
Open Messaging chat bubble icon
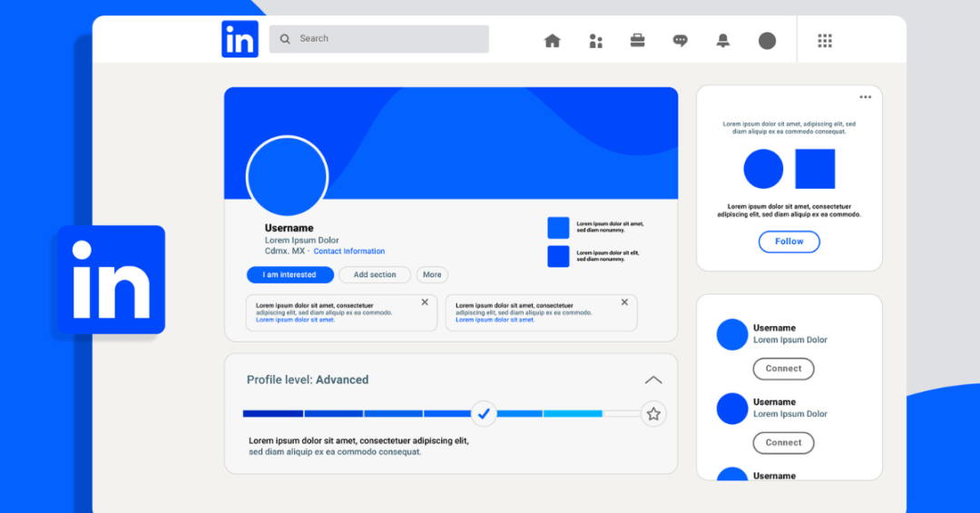681,41
